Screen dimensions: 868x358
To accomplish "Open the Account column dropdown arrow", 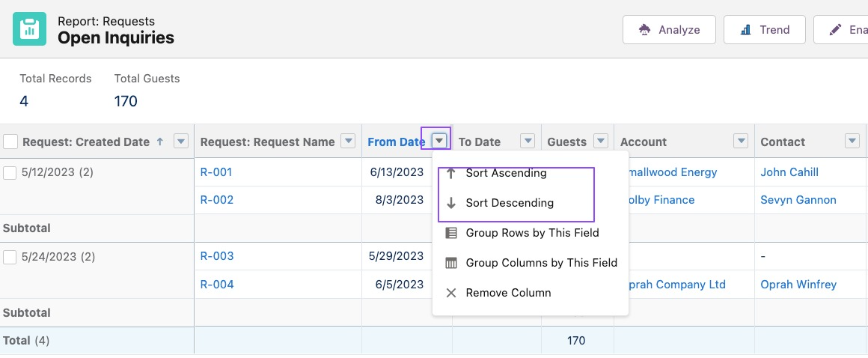I will [x=741, y=142].
